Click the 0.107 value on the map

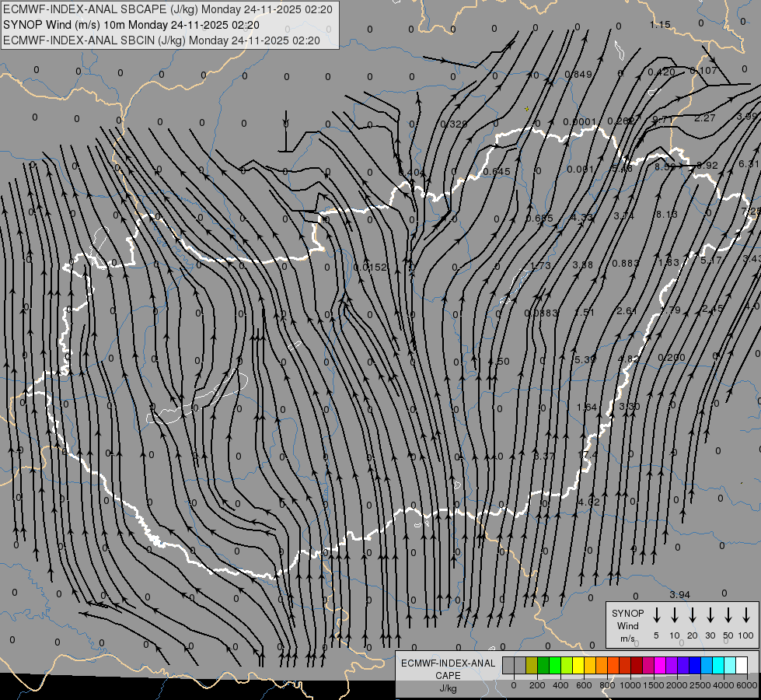click(703, 71)
